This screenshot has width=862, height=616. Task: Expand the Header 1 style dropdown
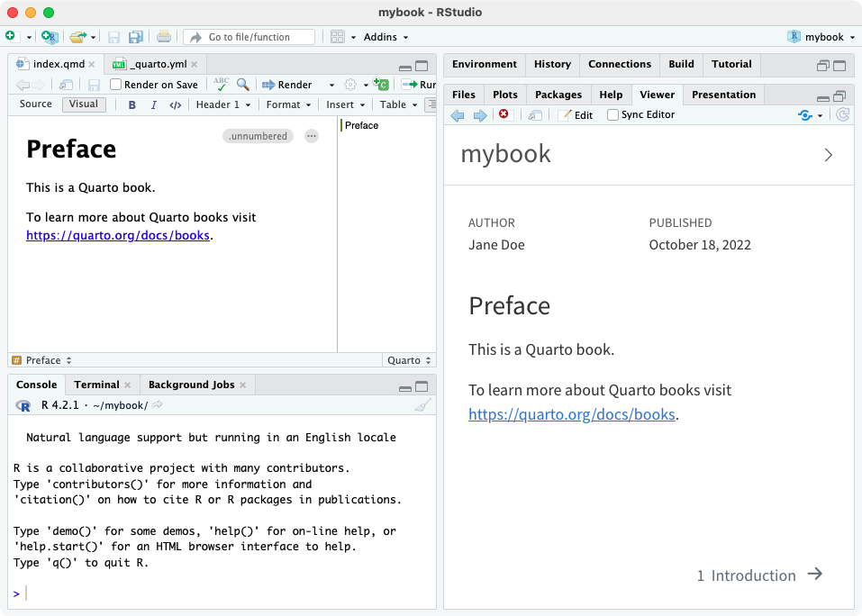pyautogui.click(x=222, y=105)
